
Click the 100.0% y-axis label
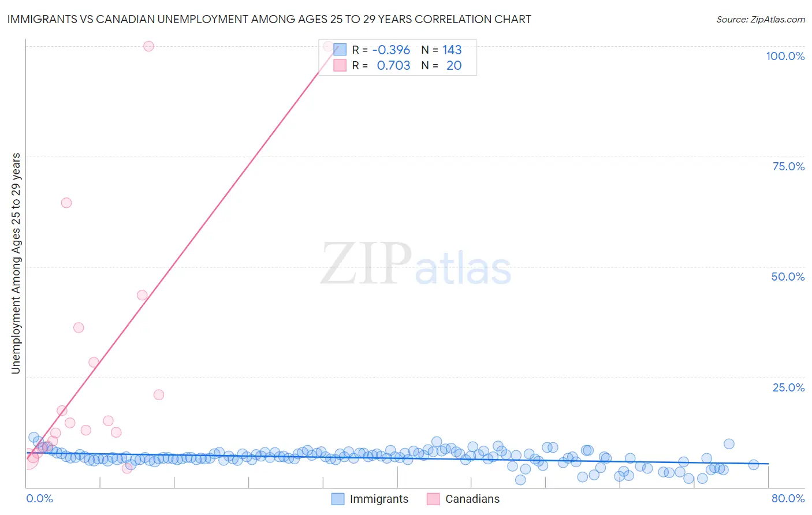(785, 56)
